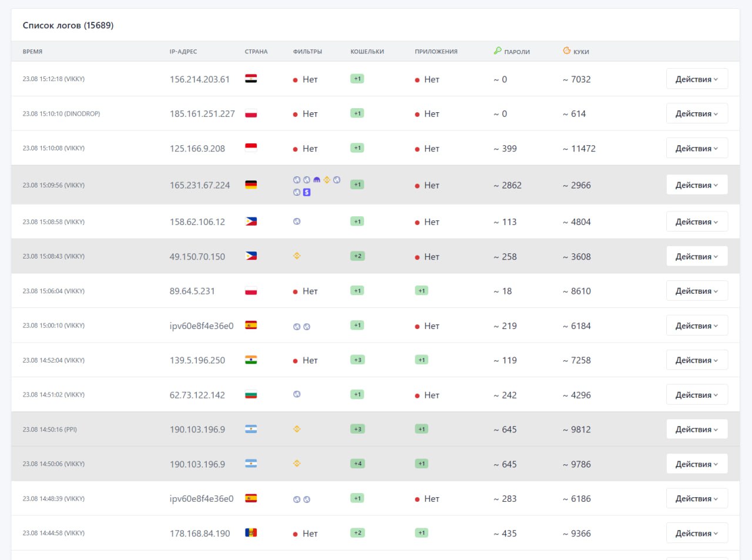
Task: Click the yellow filter icon in the 49.150.70.150 row
Action: (x=297, y=256)
